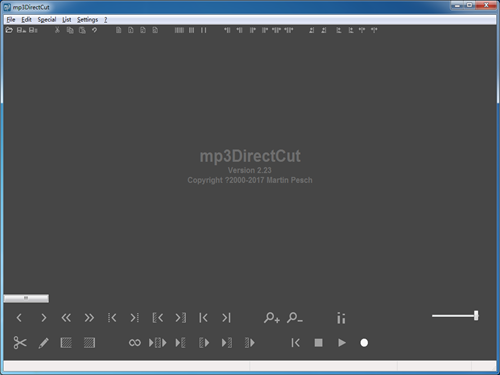The width and height of the screenshot is (500, 375).
Task: Click the Zoom in magnifier icon
Action: tap(271, 318)
